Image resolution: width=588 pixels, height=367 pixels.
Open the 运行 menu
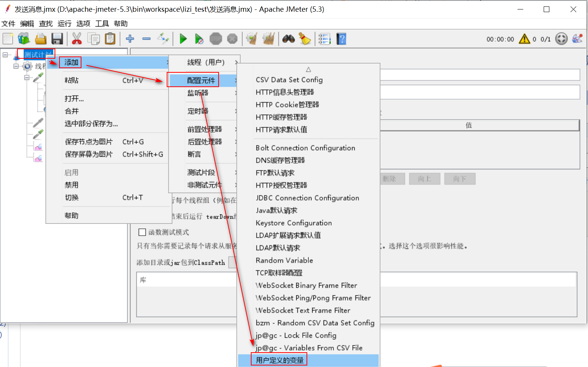[x=64, y=23]
